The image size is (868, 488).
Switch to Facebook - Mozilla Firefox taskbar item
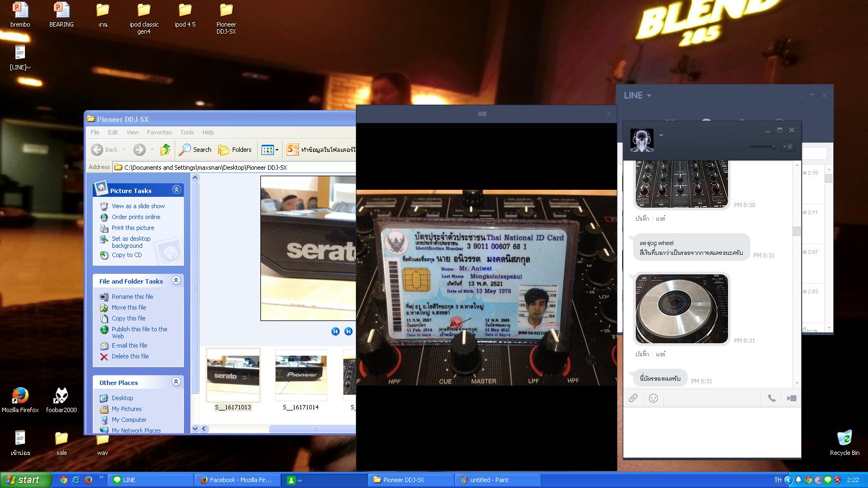click(238, 480)
